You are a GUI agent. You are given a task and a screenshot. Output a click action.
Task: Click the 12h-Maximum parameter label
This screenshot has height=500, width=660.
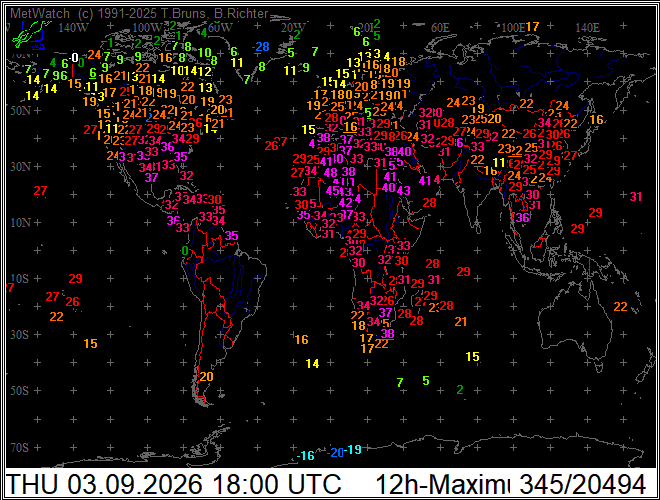[442, 484]
